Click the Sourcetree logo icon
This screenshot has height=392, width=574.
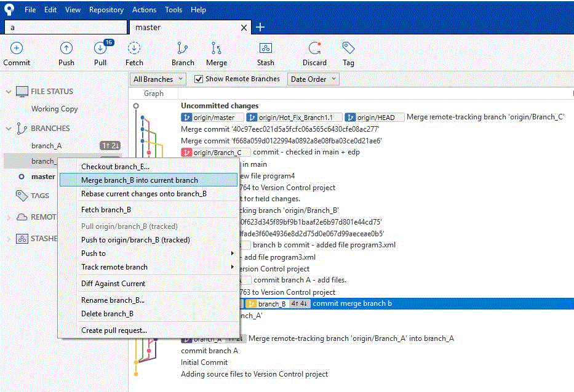(x=9, y=9)
